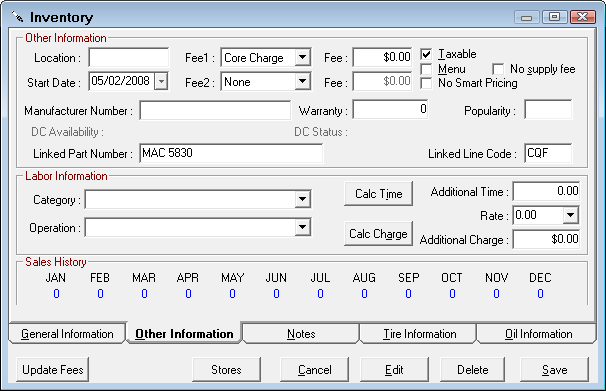Click the Update Fees button
The height and width of the screenshot is (391, 606).
click(53, 370)
